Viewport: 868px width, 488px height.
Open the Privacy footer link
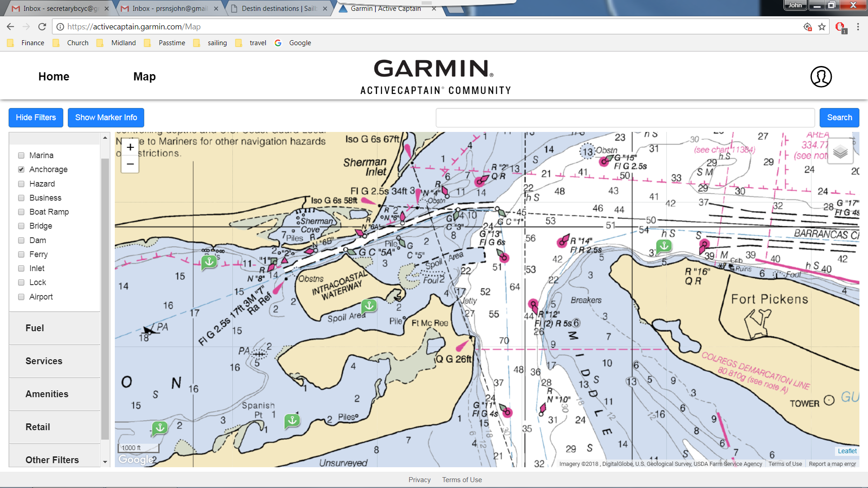(x=420, y=480)
